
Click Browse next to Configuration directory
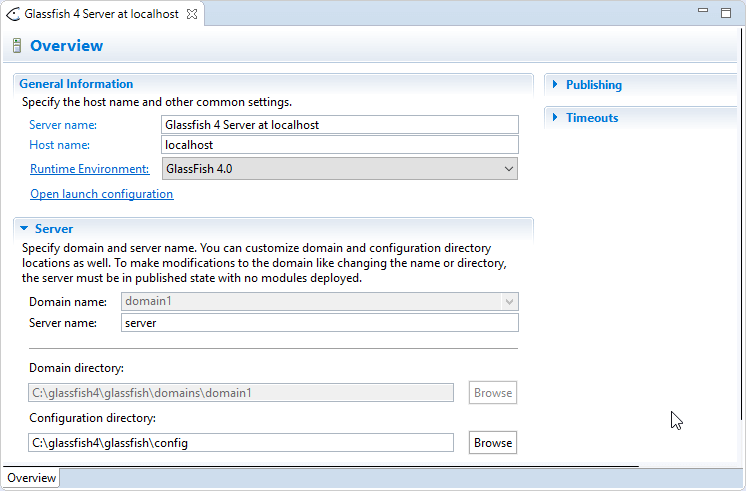[493, 443]
